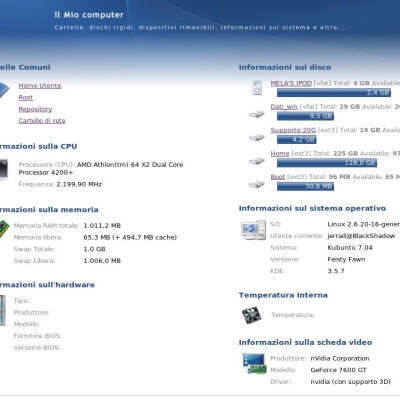Open the MELA'S IPOD disk link
The image size is (400, 400).
pos(291,83)
